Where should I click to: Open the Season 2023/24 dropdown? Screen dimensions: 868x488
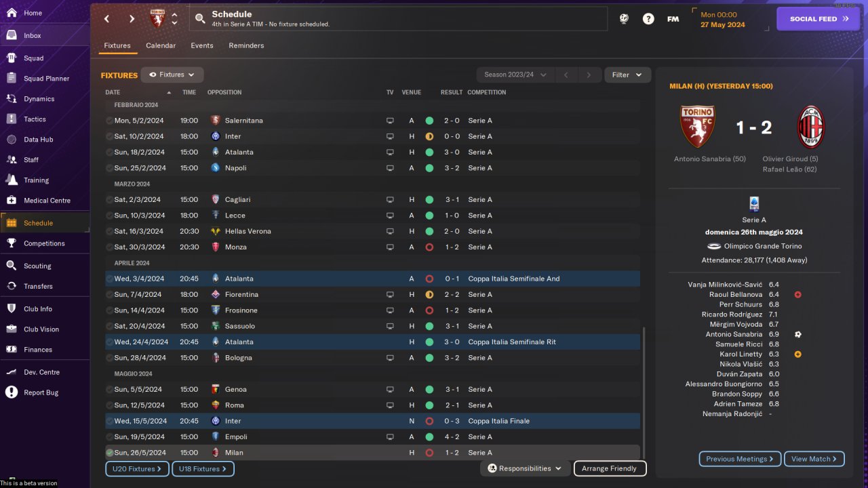[515, 75]
